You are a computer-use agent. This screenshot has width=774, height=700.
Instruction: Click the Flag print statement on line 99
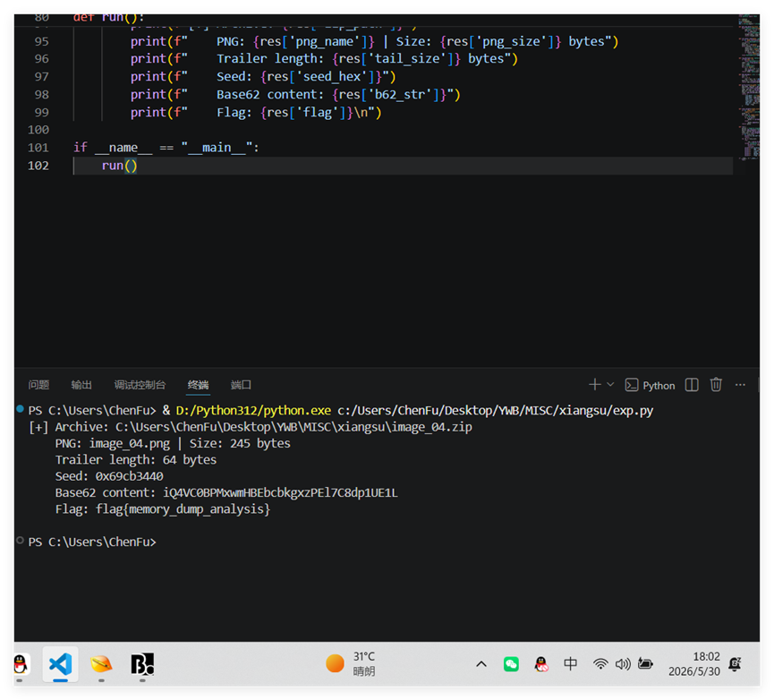[x=256, y=113]
